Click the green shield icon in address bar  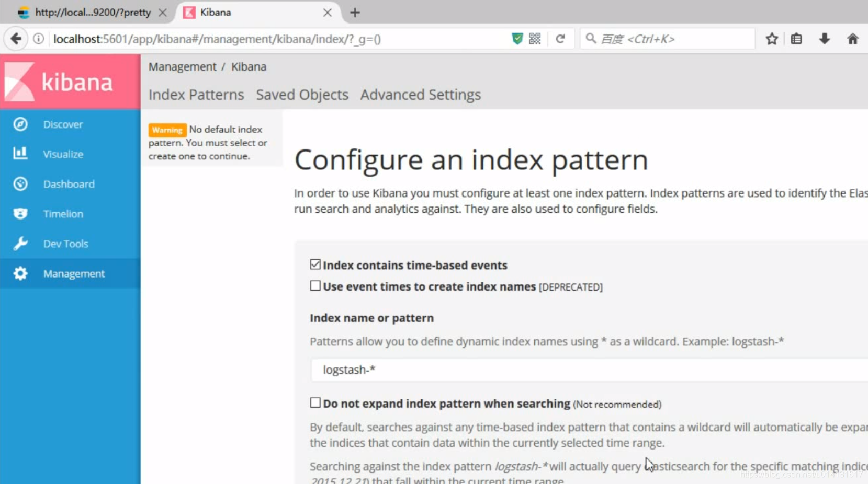point(517,39)
